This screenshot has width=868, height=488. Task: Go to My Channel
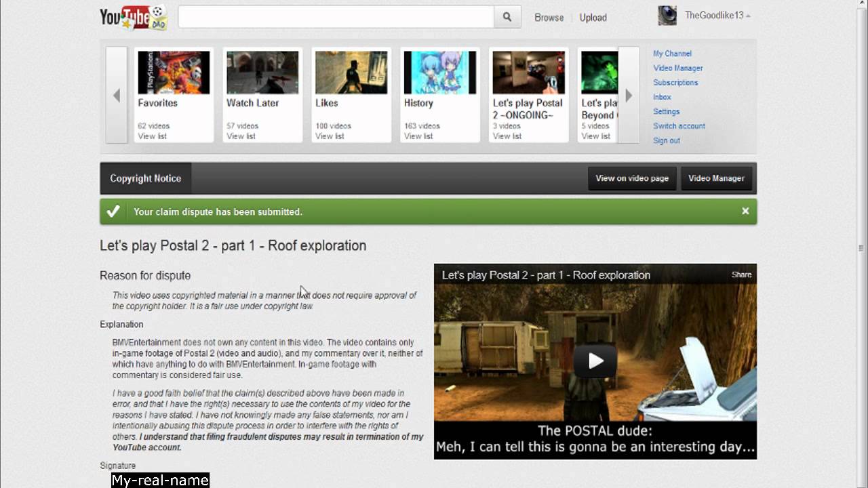coord(672,54)
